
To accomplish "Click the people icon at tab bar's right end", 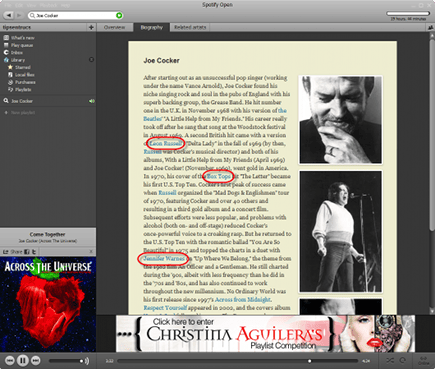I will 430,28.
